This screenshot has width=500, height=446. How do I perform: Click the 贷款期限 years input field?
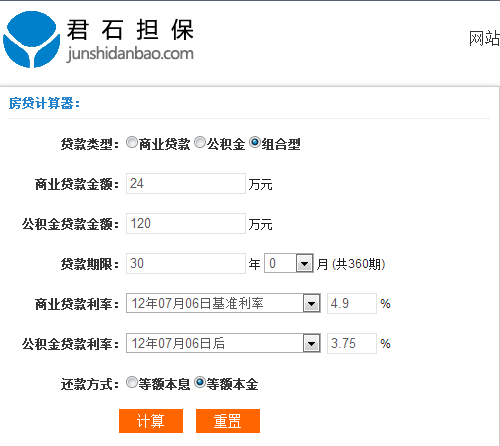(186, 263)
